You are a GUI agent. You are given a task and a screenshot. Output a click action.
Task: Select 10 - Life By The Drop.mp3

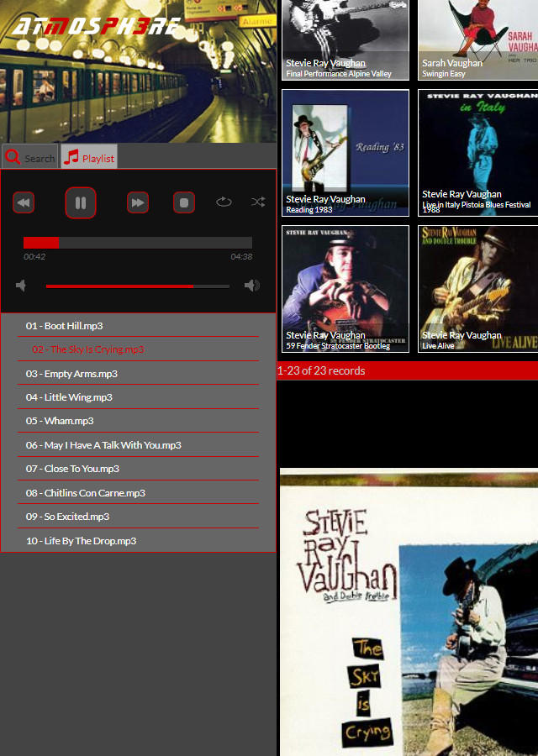tap(138, 541)
